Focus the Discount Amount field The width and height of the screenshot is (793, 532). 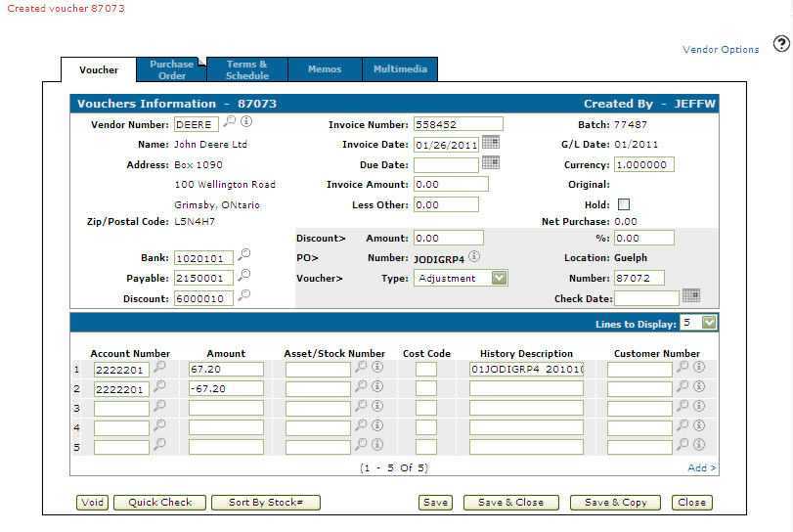[449, 239]
